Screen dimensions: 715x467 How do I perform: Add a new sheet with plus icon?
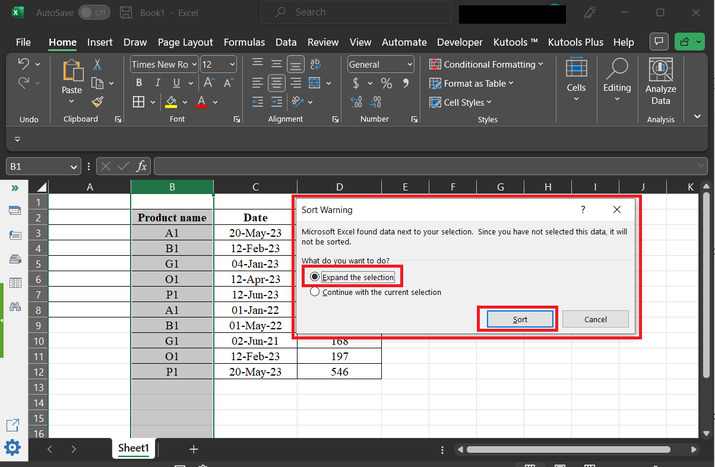click(194, 449)
